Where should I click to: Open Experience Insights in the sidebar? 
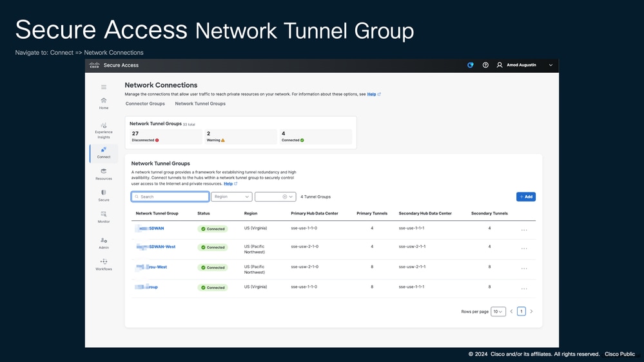click(x=104, y=131)
